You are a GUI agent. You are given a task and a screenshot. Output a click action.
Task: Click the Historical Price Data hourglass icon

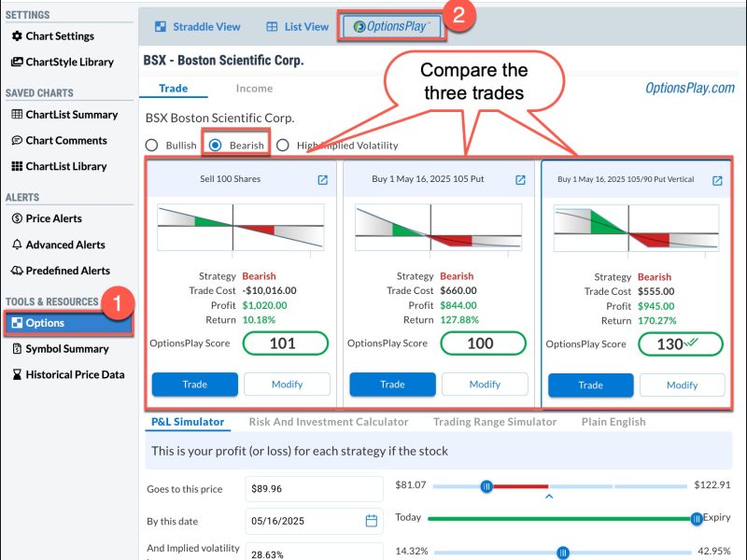coord(17,375)
